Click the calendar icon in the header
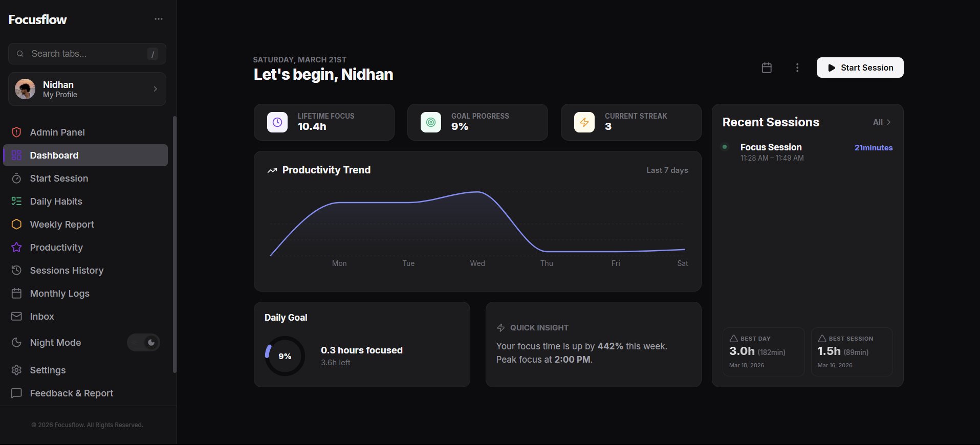 pyautogui.click(x=767, y=68)
